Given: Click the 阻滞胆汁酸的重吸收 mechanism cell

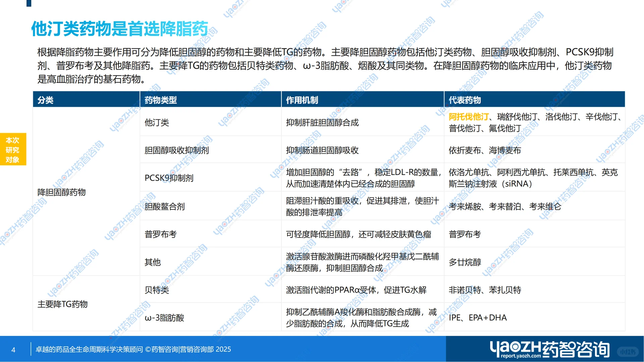Looking at the screenshot, I should 363,206.
